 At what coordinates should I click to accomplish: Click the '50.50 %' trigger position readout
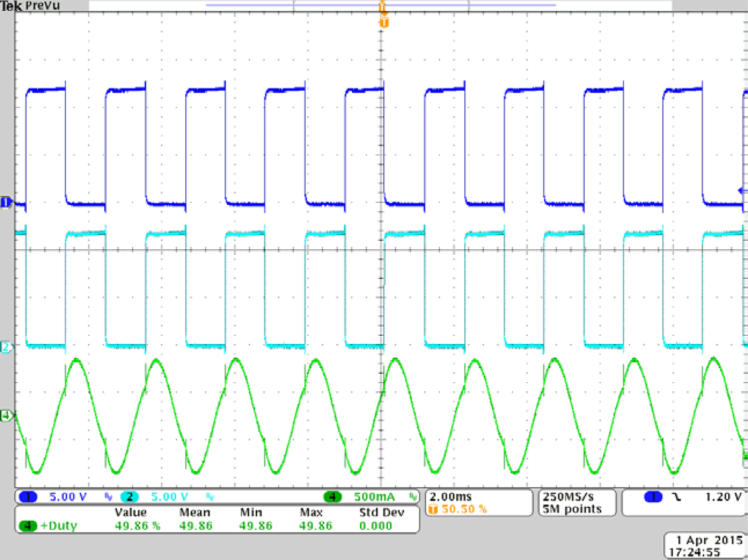[x=464, y=509]
